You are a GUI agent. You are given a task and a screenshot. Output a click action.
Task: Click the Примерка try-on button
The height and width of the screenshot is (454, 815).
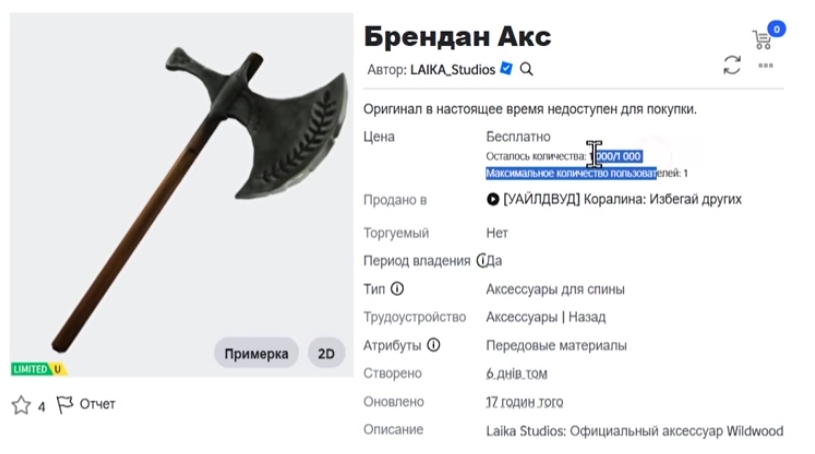coord(256,354)
